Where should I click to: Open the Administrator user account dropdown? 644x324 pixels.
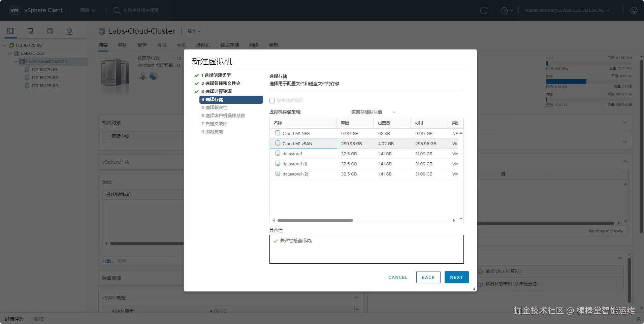pyautogui.click(x=567, y=10)
